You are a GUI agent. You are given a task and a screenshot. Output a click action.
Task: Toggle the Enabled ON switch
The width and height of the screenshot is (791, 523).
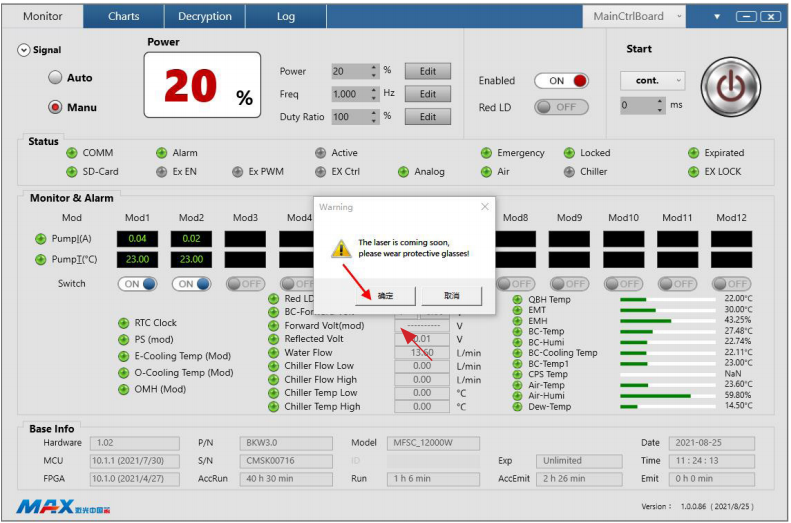click(x=561, y=81)
